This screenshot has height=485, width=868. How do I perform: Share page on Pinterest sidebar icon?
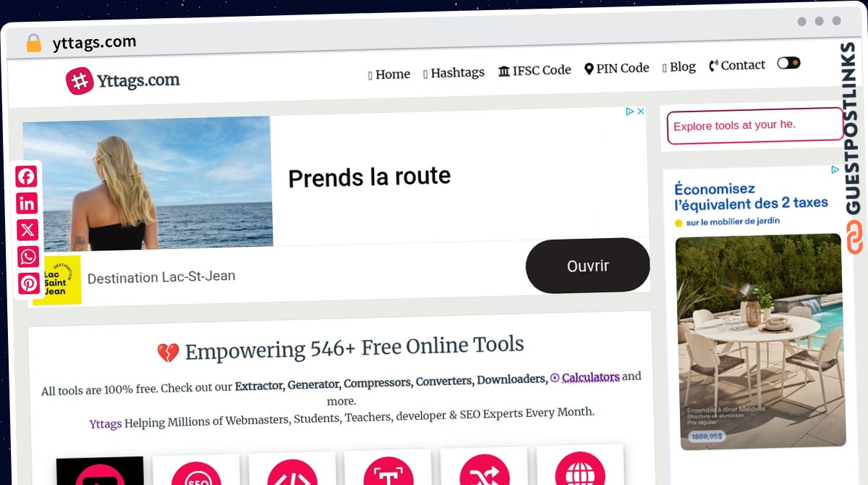[29, 283]
